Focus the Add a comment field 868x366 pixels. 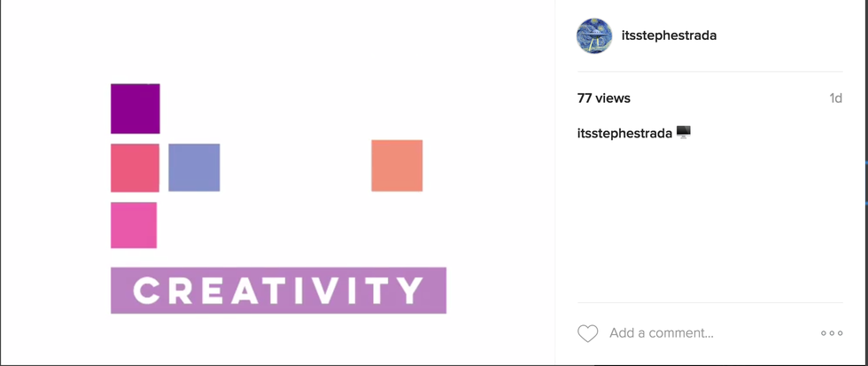tap(662, 333)
